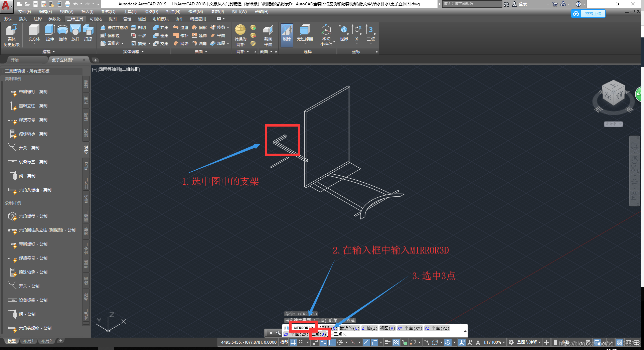Apply the 交集 (Intersect) operation
This screenshot has width=644, height=350.
pos(161,43)
